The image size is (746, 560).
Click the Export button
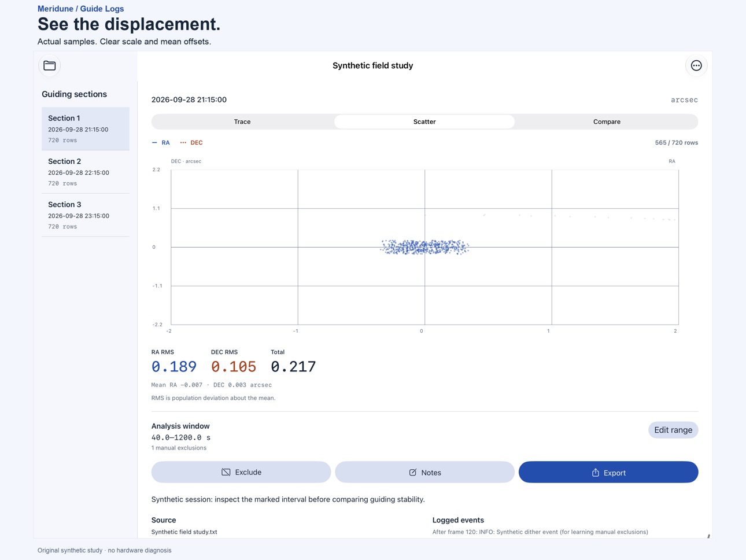click(x=608, y=472)
